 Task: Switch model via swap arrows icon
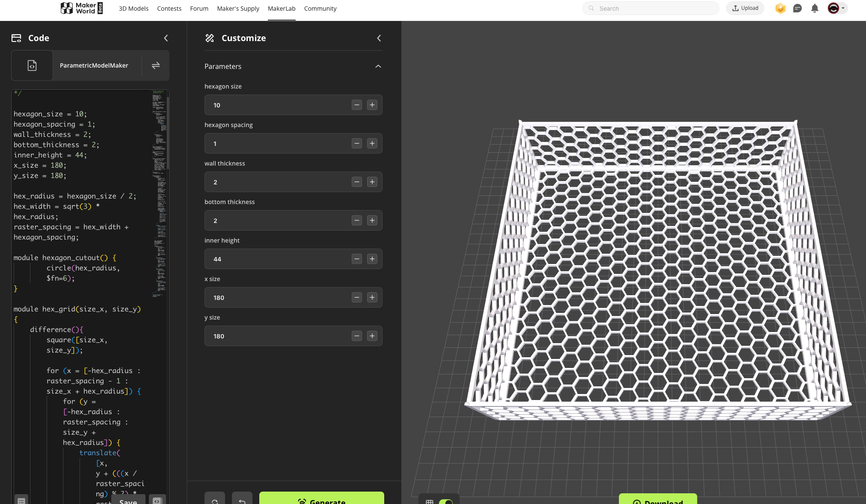click(156, 65)
